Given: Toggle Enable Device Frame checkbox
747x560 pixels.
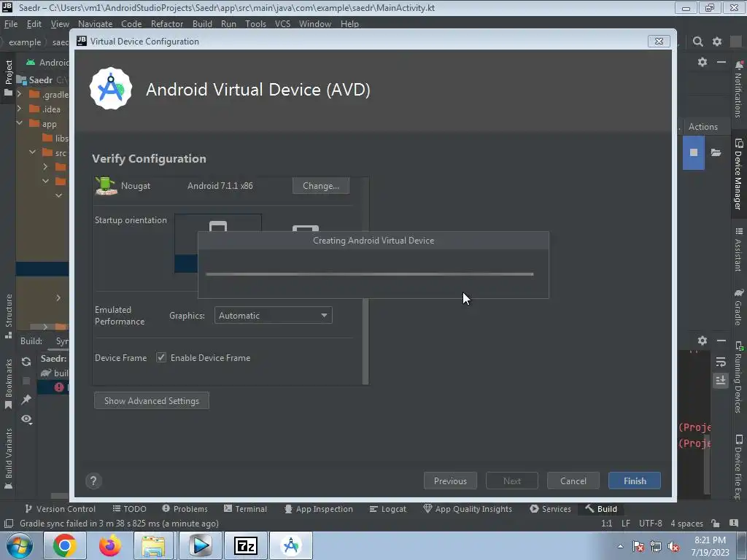Looking at the screenshot, I should coord(161,357).
